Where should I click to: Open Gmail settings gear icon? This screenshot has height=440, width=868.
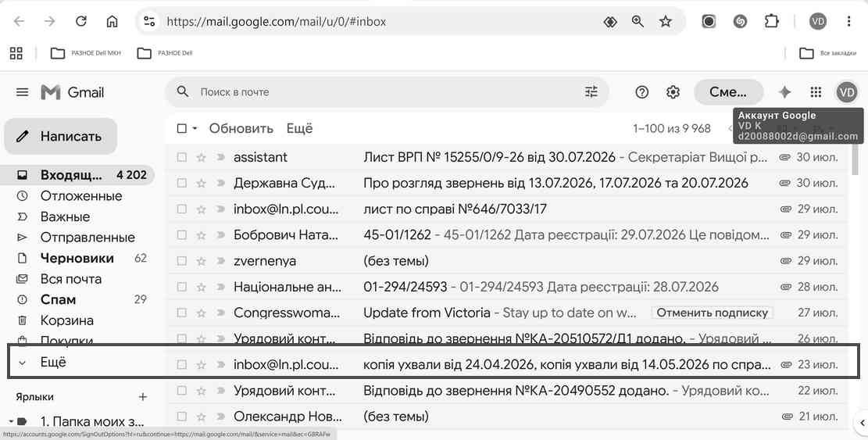[x=673, y=92]
